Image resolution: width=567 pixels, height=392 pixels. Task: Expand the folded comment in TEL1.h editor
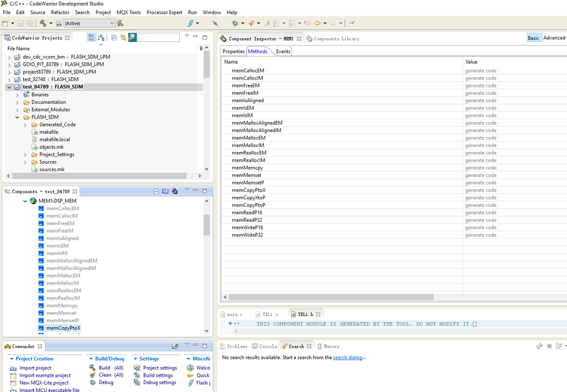click(230, 323)
